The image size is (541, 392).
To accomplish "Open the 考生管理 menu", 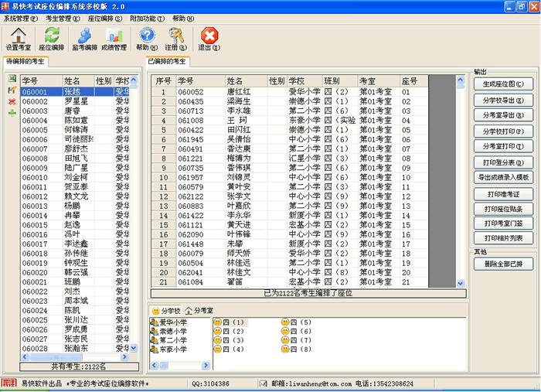I will point(63,19).
